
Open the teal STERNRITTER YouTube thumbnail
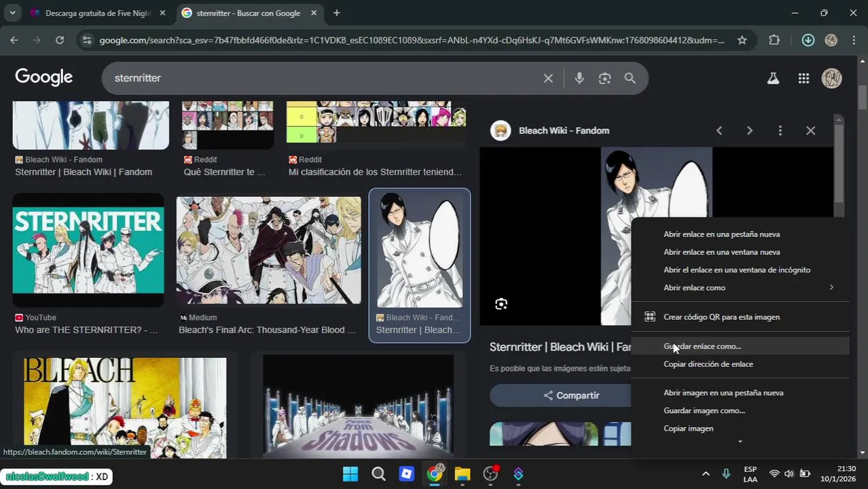click(x=88, y=251)
